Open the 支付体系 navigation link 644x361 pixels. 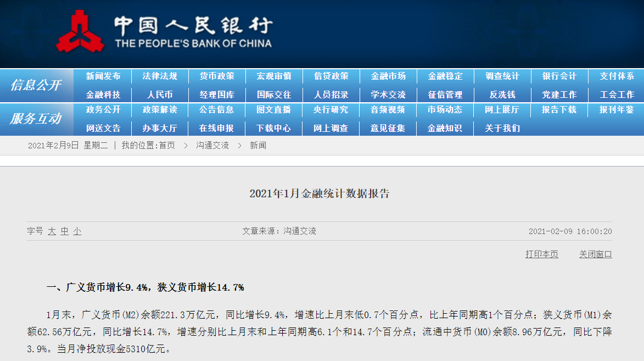[617, 76]
